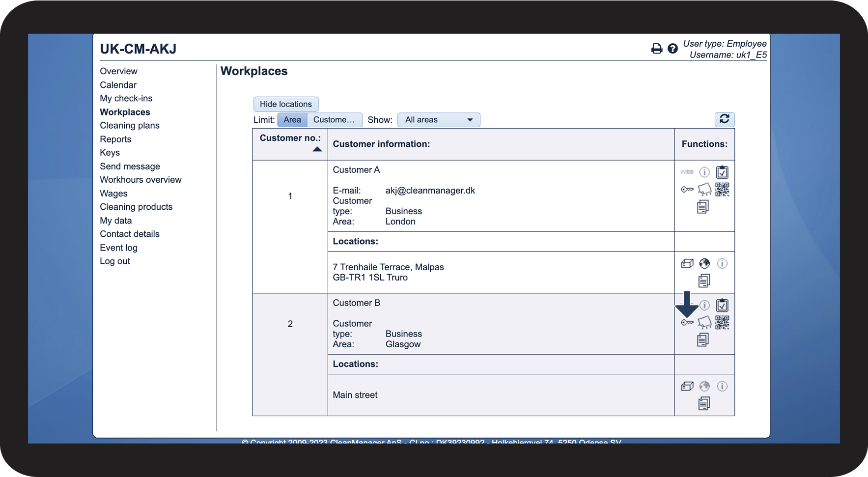
Task: Open Customer A's QR code icon
Action: (x=722, y=189)
